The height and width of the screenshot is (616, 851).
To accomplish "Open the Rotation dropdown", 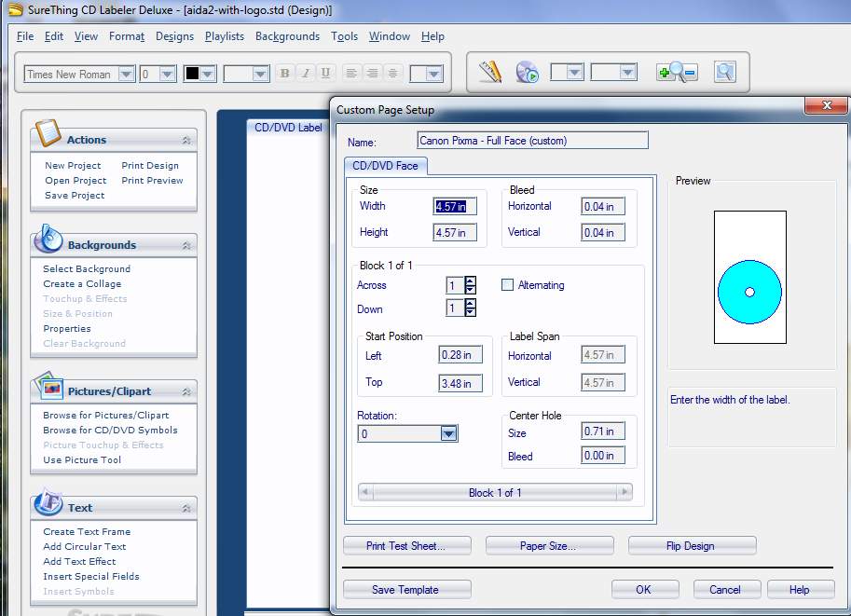I will 448,434.
